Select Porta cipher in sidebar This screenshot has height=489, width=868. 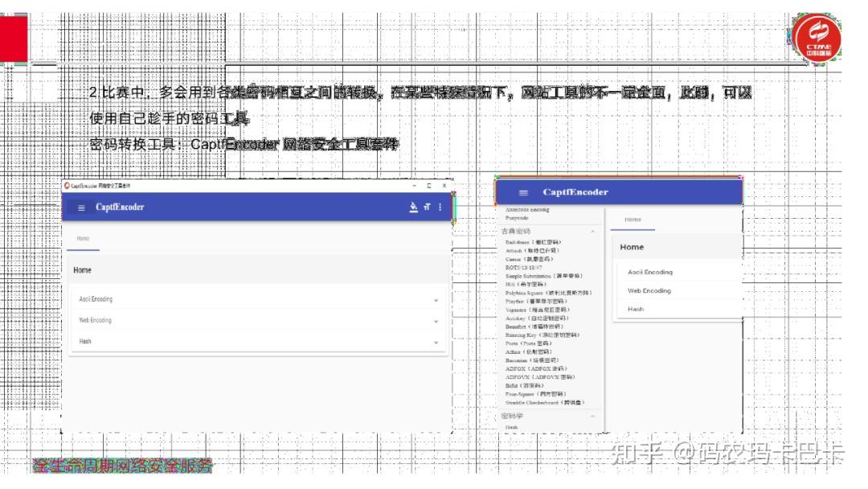[x=528, y=343]
